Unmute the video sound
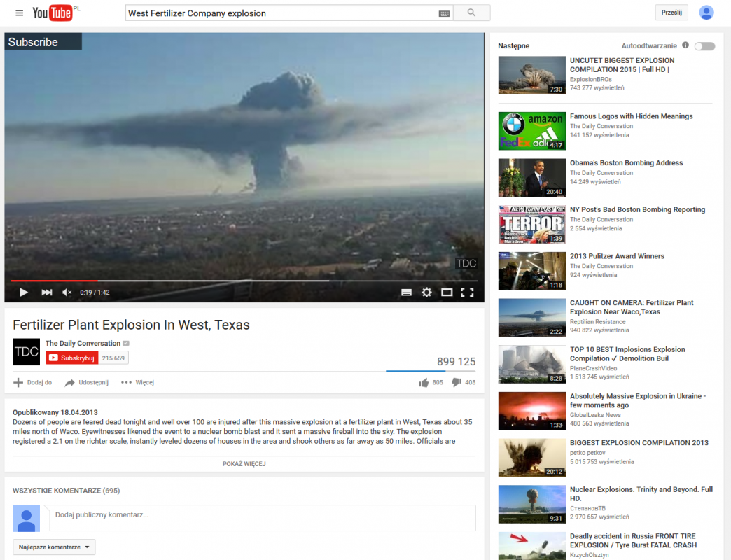Image resolution: width=731 pixels, height=560 pixels. pyautogui.click(x=67, y=293)
